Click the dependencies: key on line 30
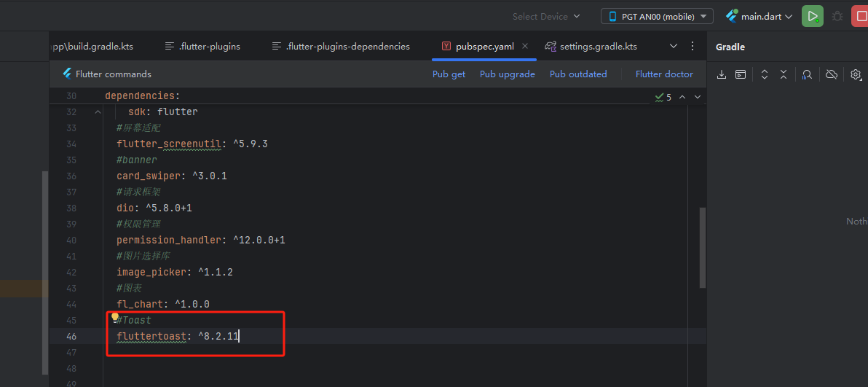 [x=143, y=96]
